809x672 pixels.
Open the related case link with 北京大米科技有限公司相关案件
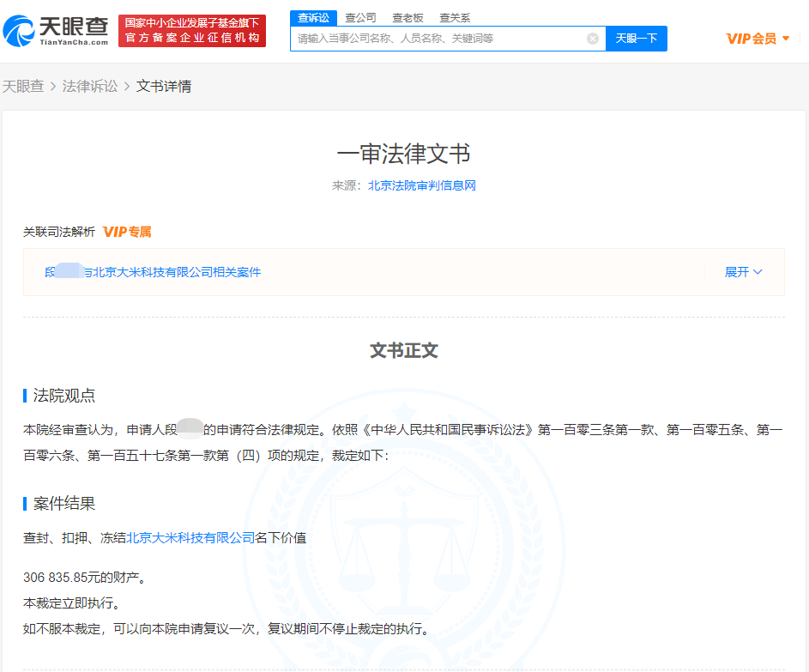click(x=153, y=272)
